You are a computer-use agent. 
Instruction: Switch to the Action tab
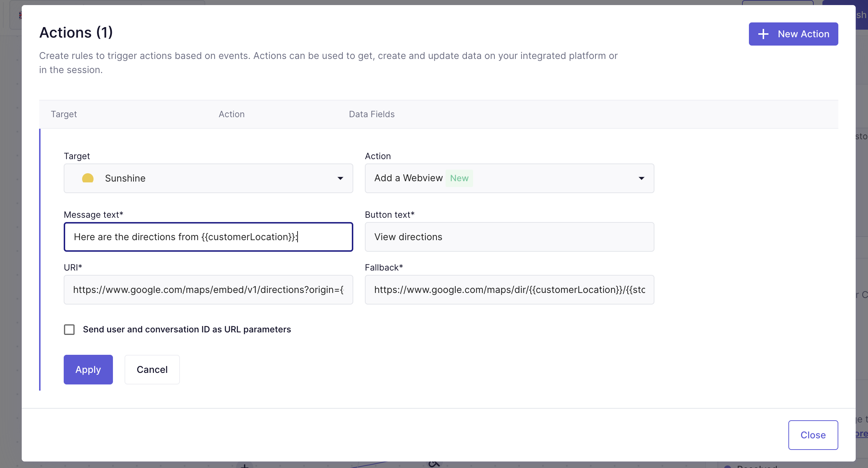[231, 114]
